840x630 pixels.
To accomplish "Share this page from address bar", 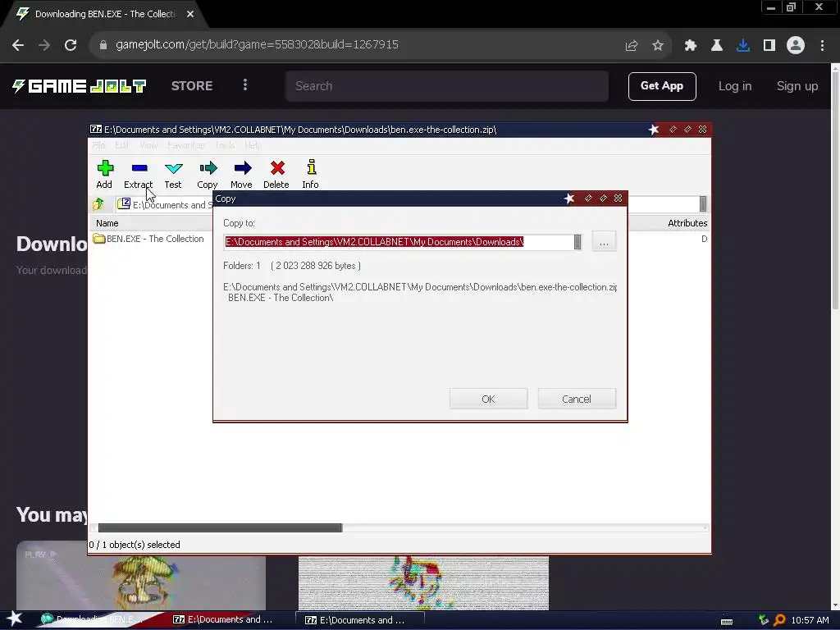I will [x=632, y=46].
